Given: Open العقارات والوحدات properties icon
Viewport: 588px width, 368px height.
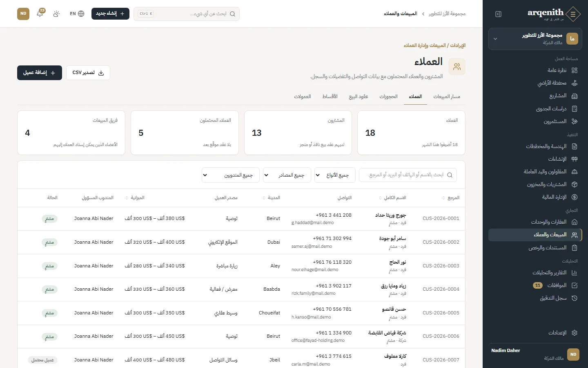Looking at the screenshot, I should pos(575,222).
